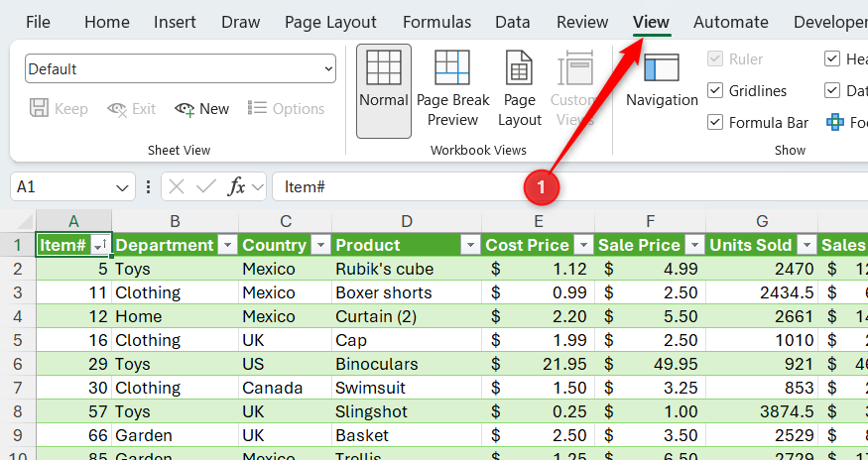868x460 pixels.
Task: Open the File menu
Action: tap(38, 22)
